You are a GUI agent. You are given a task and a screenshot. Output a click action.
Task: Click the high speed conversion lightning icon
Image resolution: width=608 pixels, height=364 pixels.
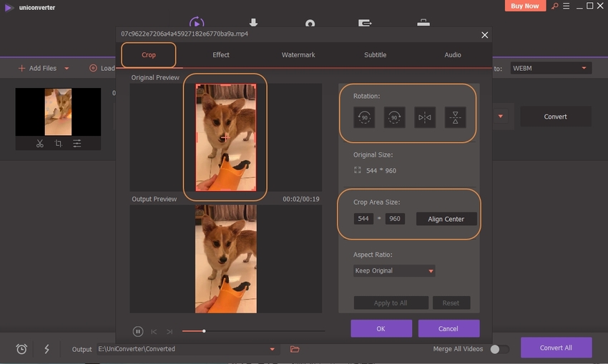[46, 349]
